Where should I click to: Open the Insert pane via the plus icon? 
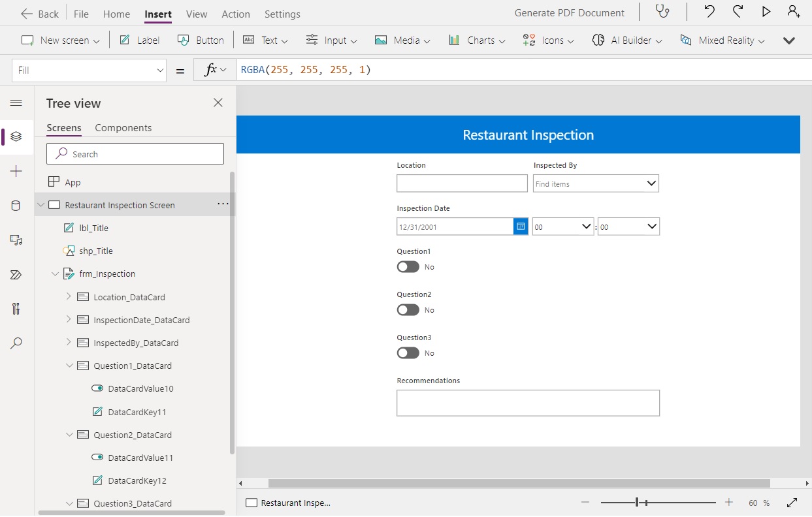click(x=16, y=171)
